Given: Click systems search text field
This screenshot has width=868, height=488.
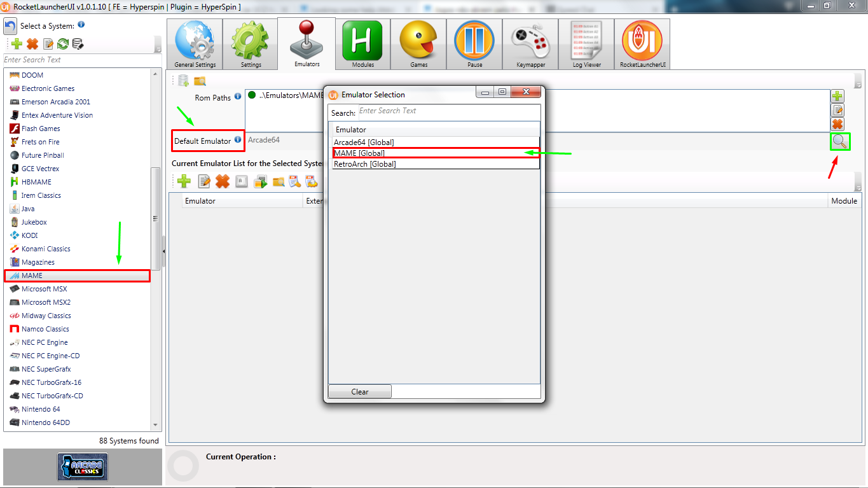Looking at the screenshot, I should 81,60.
